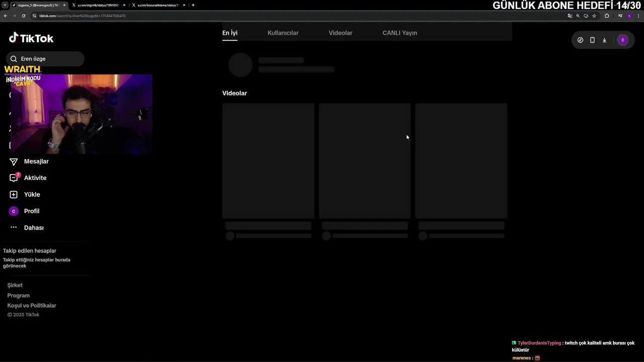Close the TikTok browser tab

tap(64, 5)
